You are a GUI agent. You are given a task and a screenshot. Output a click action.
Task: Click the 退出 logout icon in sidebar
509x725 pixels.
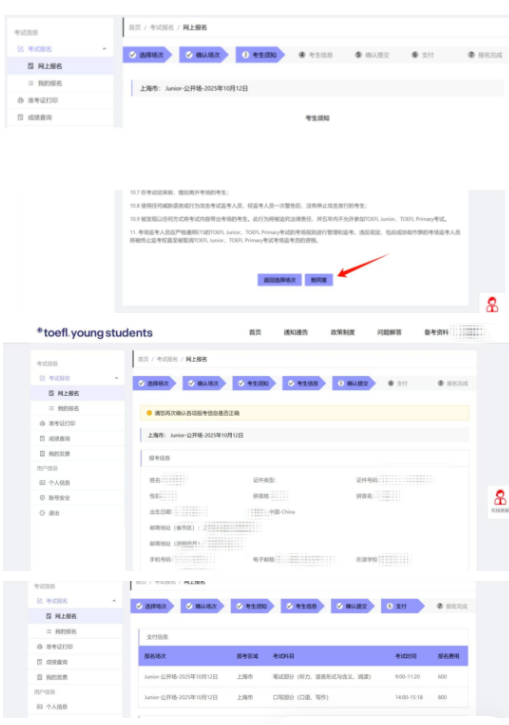(42, 513)
